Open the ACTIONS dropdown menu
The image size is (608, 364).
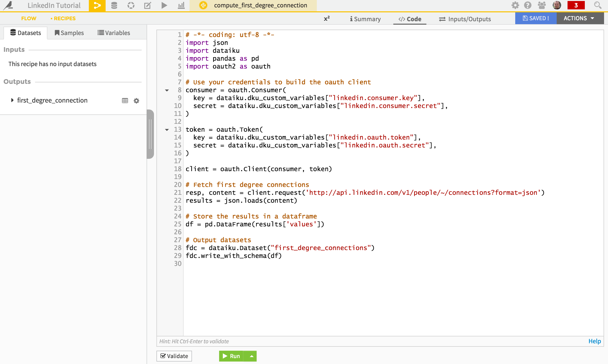pos(580,18)
